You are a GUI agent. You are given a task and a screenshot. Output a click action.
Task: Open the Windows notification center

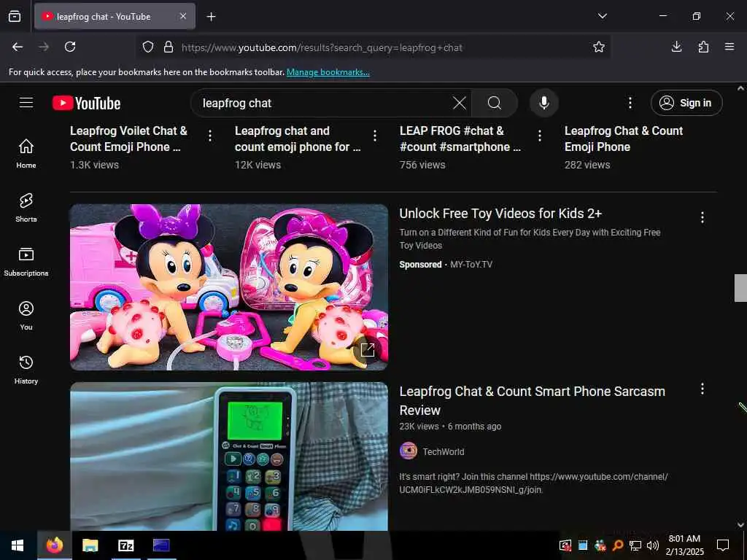coord(723,545)
